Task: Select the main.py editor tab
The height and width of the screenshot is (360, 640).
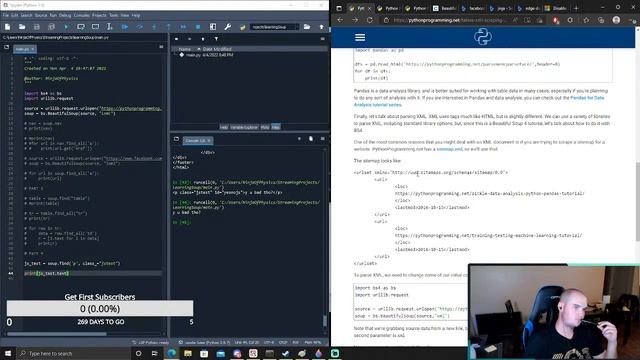Action: [x=25, y=49]
